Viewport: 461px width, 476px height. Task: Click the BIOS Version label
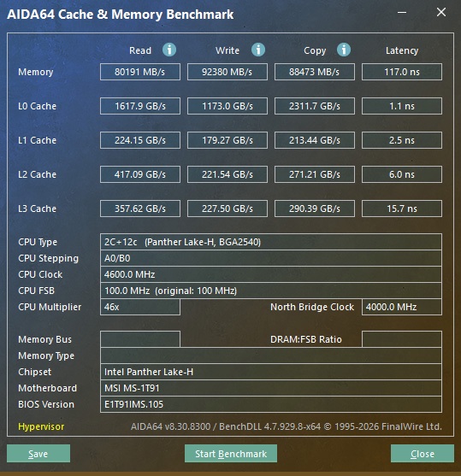[46, 404]
